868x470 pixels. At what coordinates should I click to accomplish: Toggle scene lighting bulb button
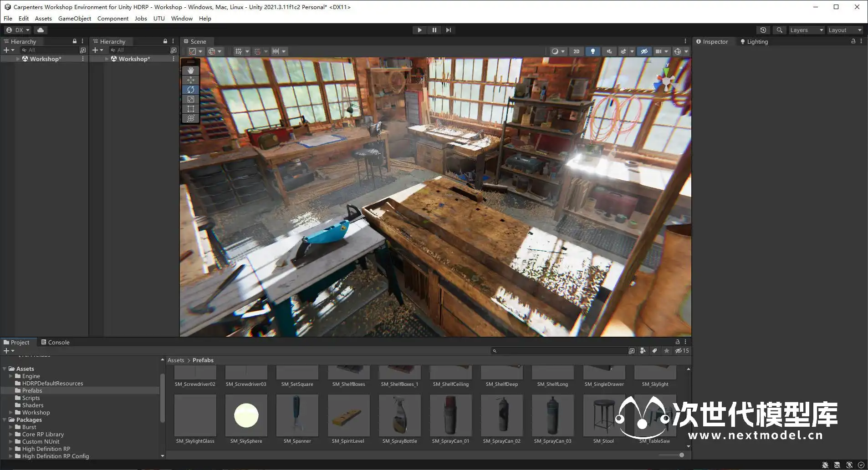click(592, 51)
